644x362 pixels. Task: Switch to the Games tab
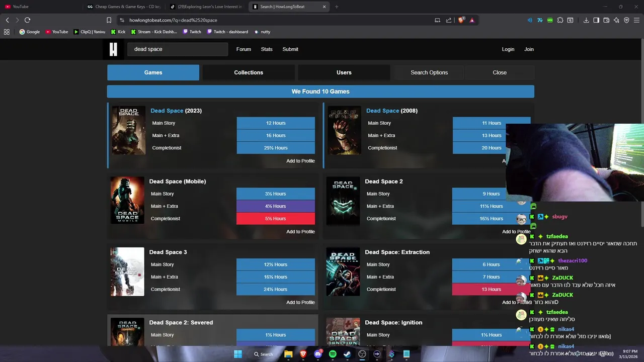click(x=153, y=72)
